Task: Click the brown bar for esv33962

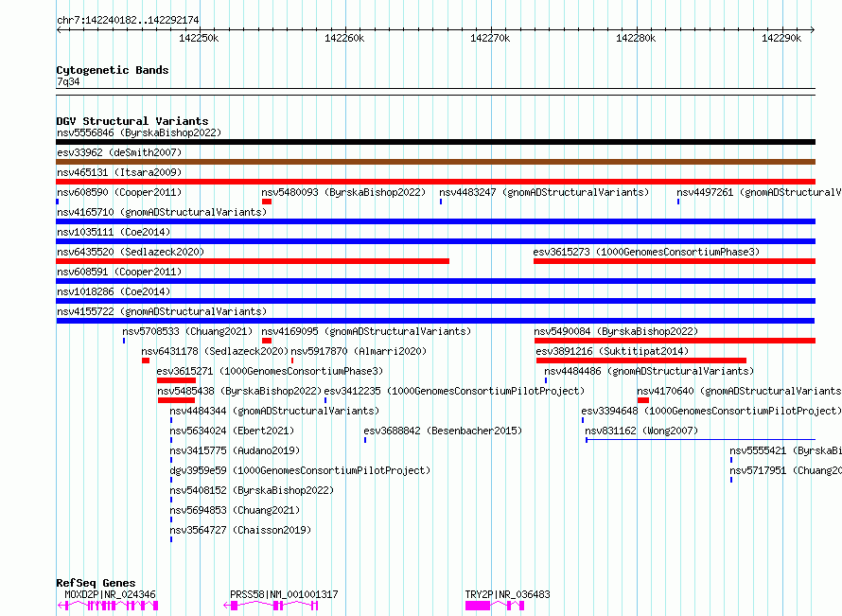Action: 435,162
